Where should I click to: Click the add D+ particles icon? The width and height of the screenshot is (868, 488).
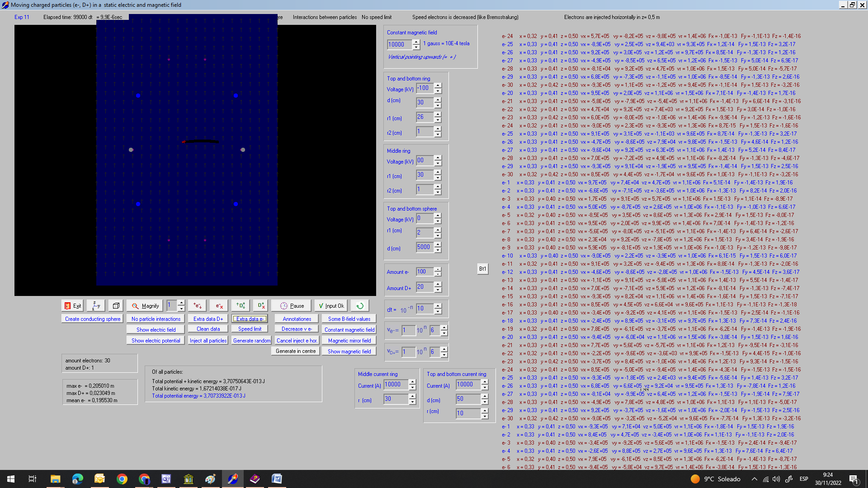coord(241,306)
